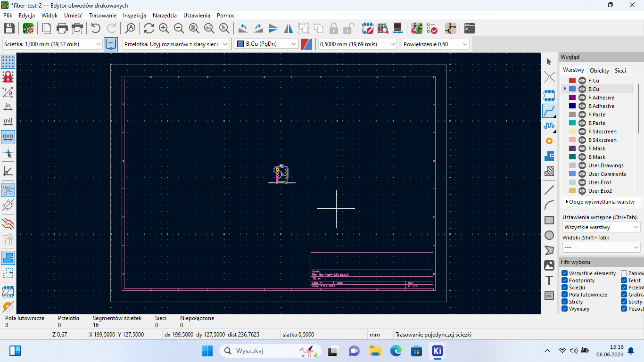Select the add text tool
This screenshot has height=362, width=644.
pos(549,280)
